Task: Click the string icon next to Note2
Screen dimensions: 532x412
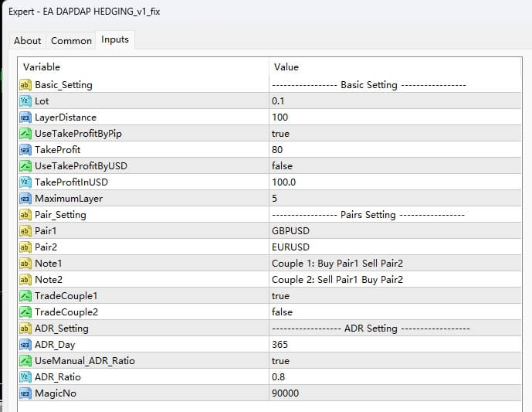Action: tap(25, 280)
